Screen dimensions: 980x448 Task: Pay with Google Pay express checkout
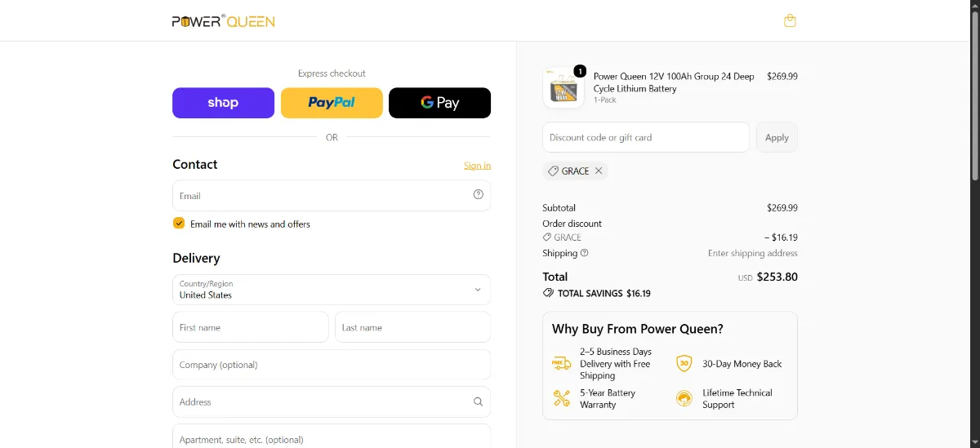439,103
